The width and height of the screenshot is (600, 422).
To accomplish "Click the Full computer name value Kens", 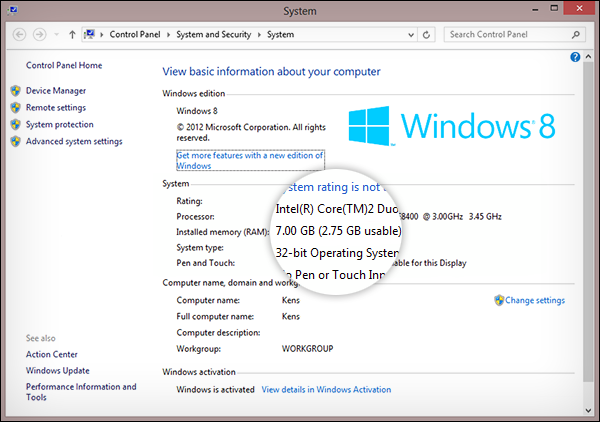I will pyautogui.click(x=291, y=316).
